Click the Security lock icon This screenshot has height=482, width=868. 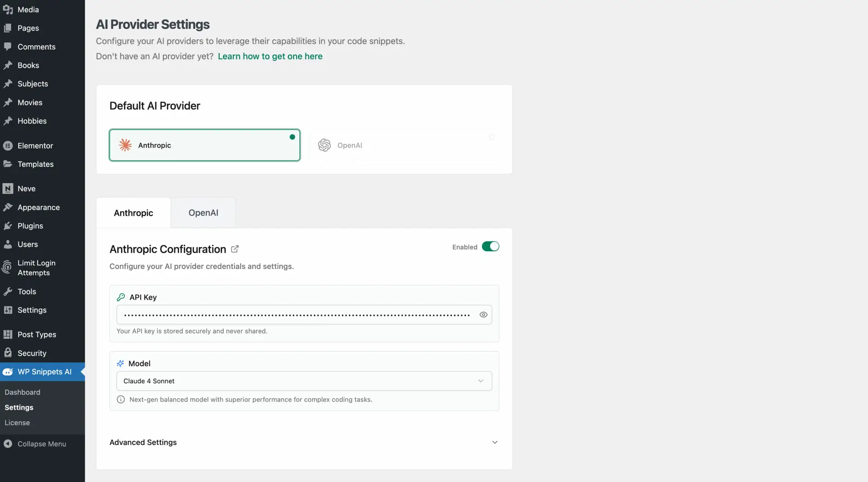(8, 353)
